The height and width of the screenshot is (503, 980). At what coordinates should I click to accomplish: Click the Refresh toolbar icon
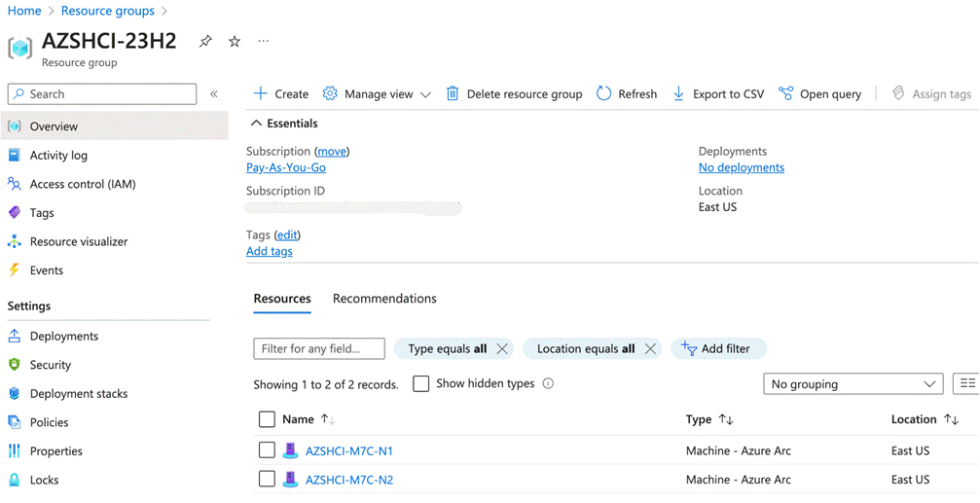[604, 94]
